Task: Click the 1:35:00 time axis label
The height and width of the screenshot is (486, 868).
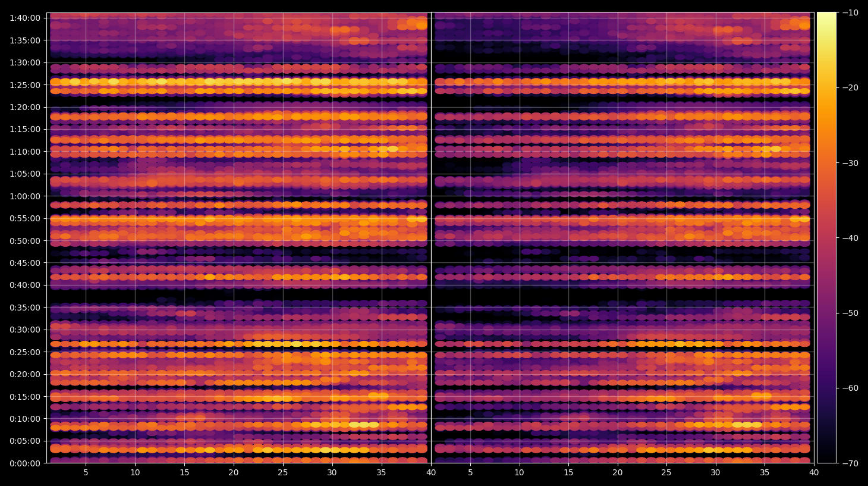Action: (x=25, y=40)
